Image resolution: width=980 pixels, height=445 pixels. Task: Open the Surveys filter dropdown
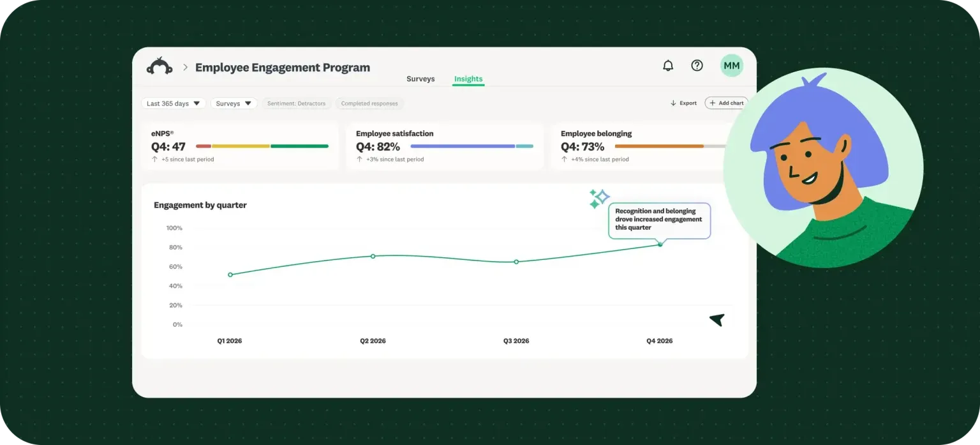[x=234, y=103]
